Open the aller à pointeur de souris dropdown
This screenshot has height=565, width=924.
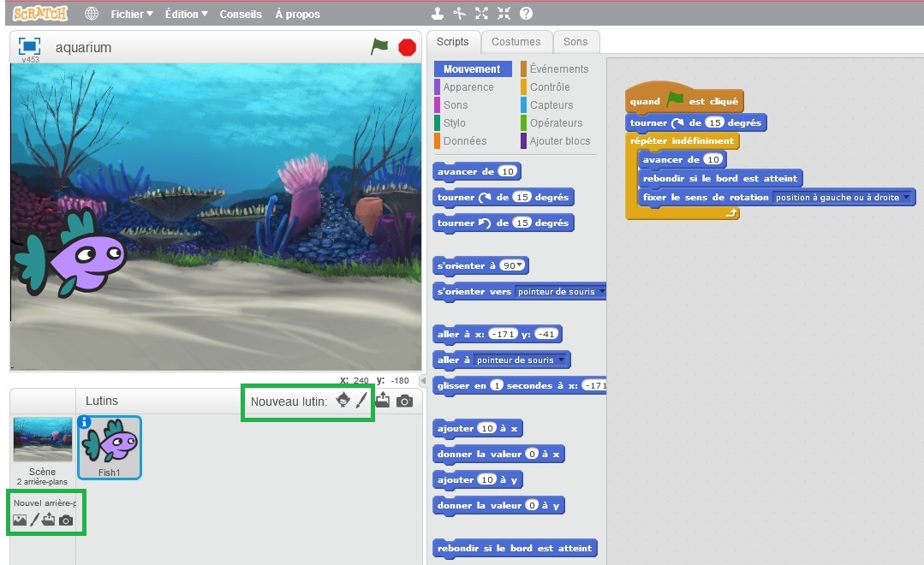click(561, 360)
